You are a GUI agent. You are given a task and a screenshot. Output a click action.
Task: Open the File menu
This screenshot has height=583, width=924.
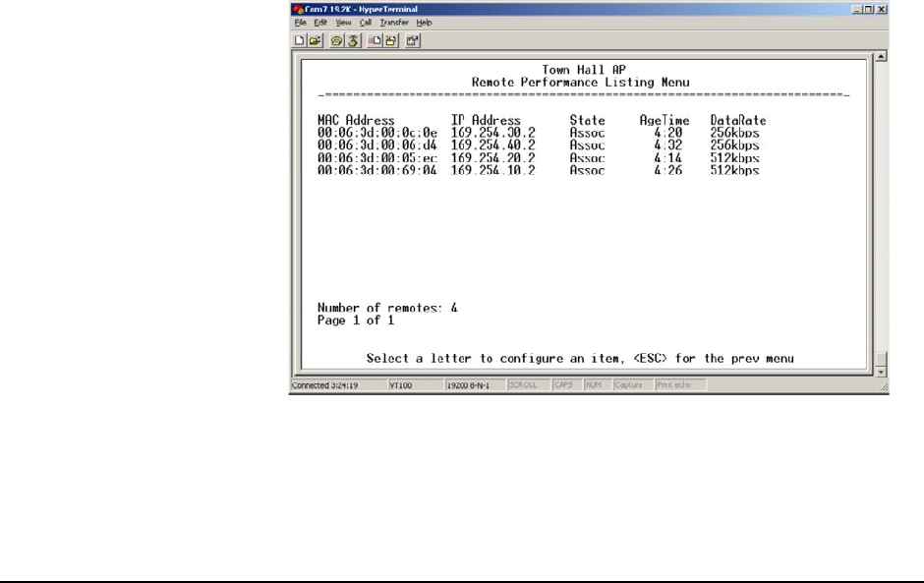[x=301, y=23]
